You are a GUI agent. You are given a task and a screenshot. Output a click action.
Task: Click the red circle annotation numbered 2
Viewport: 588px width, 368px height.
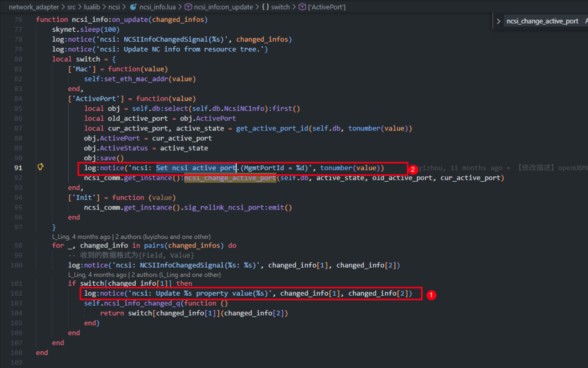[x=412, y=169]
